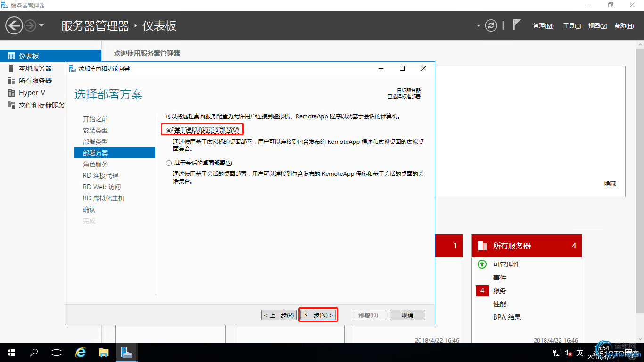Image resolution: width=644 pixels, height=362 pixels.
Task: Select Hyper-V in the sidebar
Action: [x=32, y=93]
